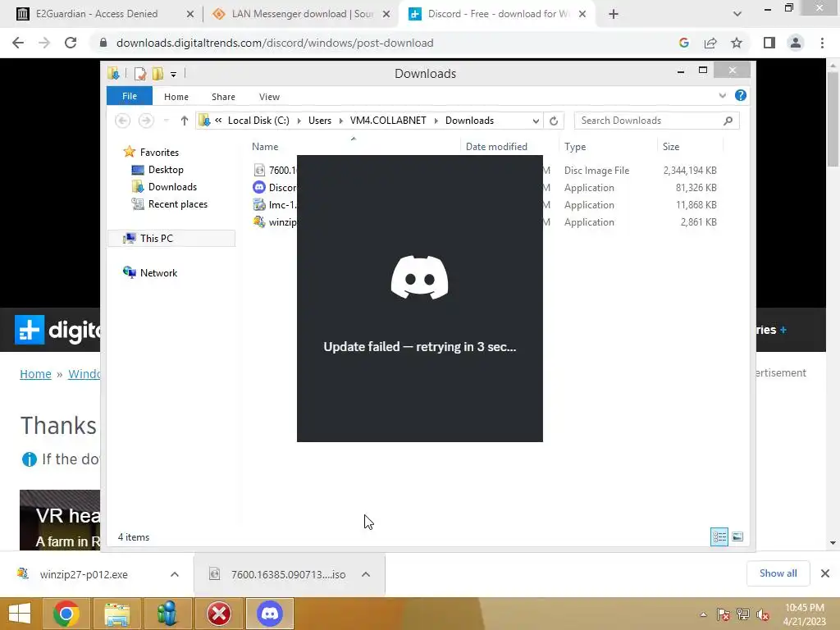Expand the Explorer ribbon chevron
840x630 pixels.
tap(722, 95)
